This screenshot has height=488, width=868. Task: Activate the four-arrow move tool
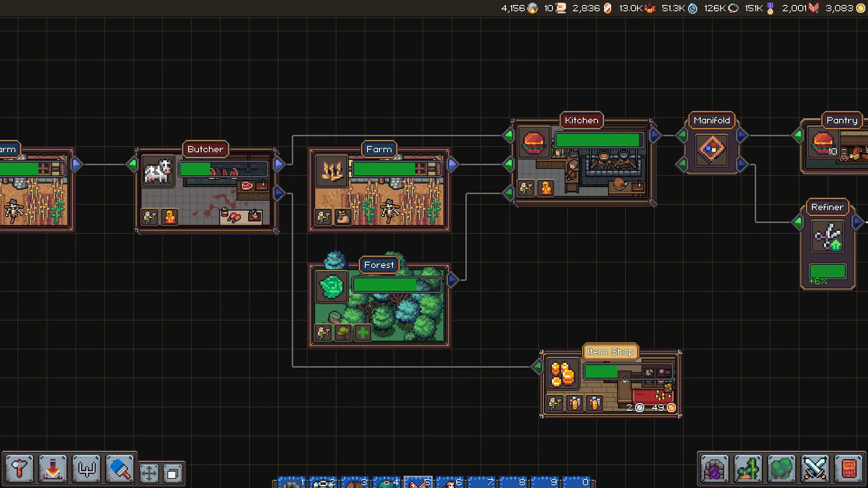click(149, 474)
